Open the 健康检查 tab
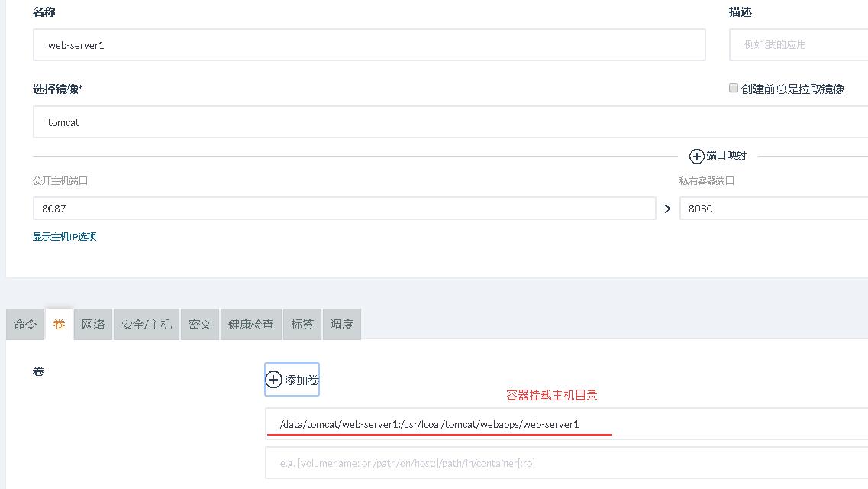This screenshot has width=868, height=489. point(251,325)
